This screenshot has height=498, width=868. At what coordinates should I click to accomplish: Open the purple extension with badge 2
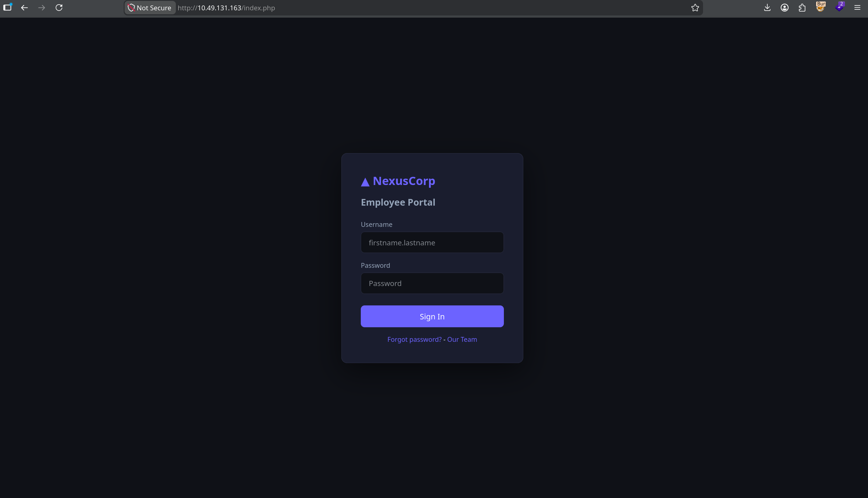(839, 7)
